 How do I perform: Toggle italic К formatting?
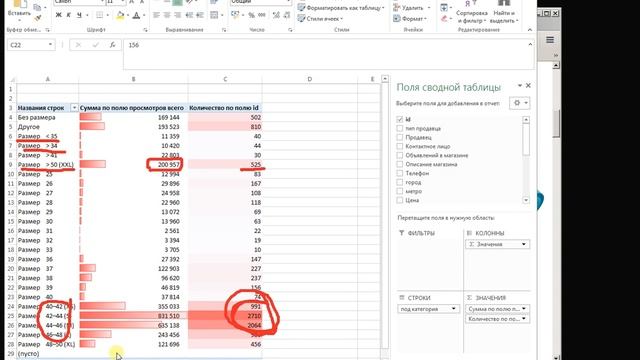(x=69, y=16)
